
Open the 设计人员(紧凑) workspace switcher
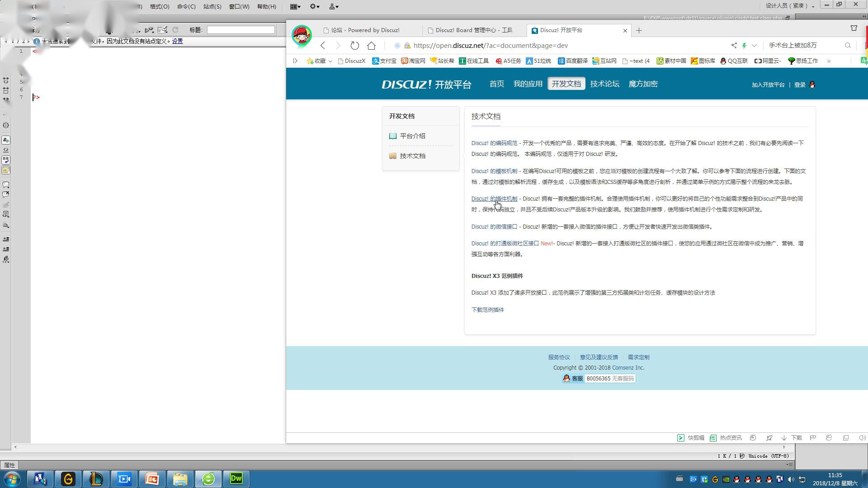[x=790, y=6]
